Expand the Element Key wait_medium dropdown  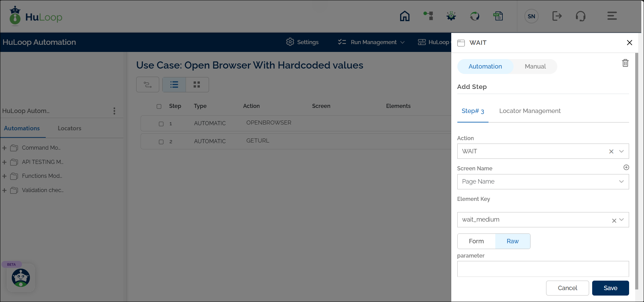click(x=621, y=220)
